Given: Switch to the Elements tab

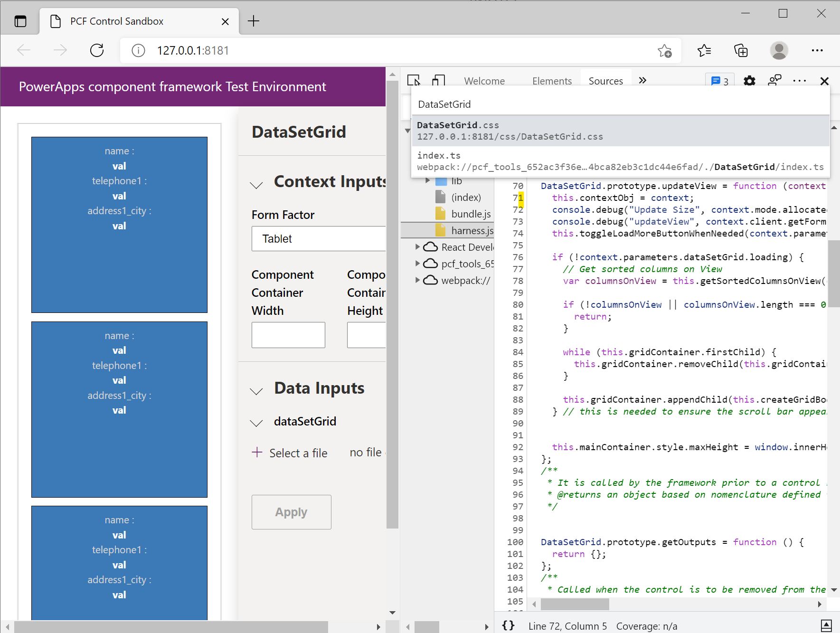Looking at the screenshot, I should [x=552, y=81].
